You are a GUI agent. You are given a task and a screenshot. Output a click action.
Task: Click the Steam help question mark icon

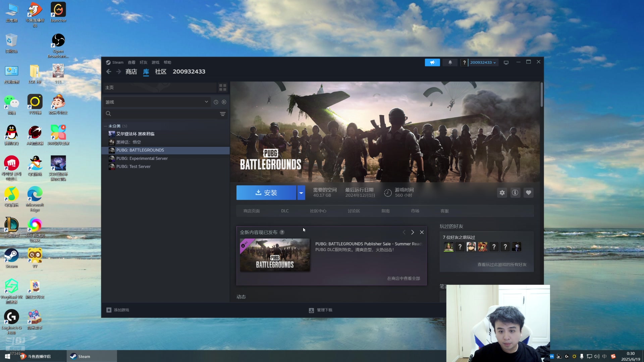[464, 62]
